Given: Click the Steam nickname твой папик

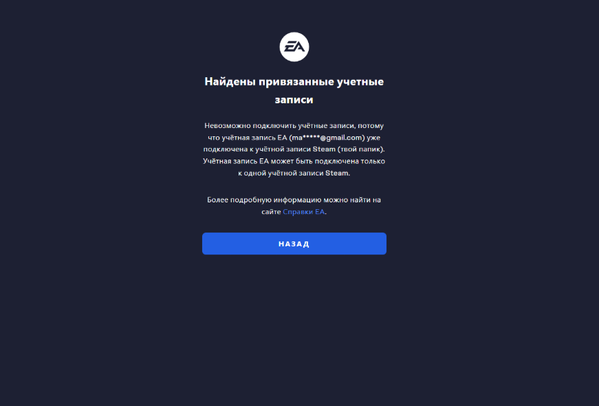Looking at the screenshot, I should point(361,149).
